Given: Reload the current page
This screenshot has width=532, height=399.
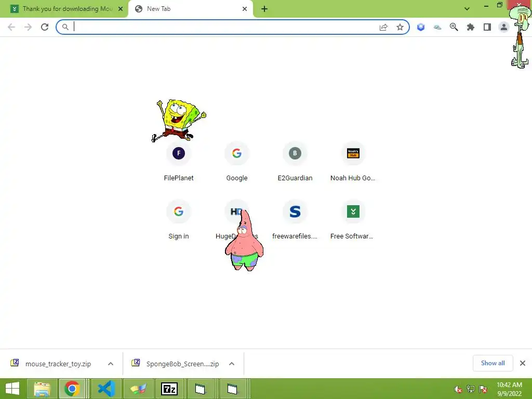Looking at the screenshot, I should (45, 27).
